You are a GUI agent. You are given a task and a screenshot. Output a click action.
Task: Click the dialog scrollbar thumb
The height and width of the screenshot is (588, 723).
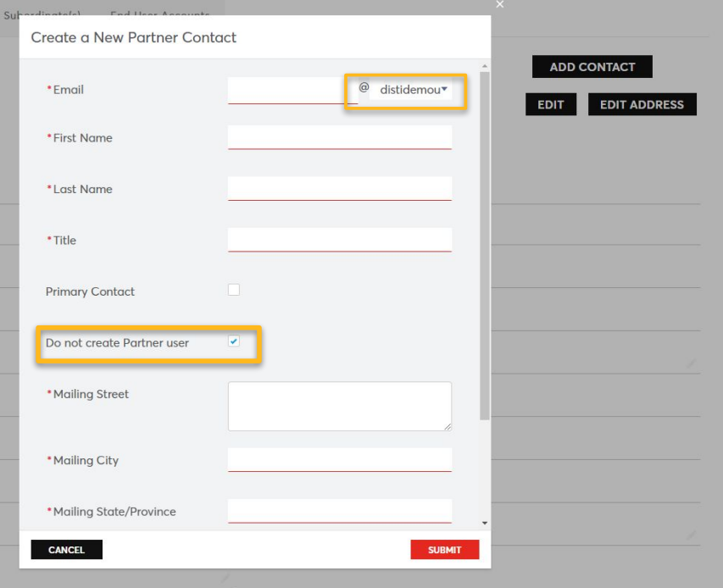(x=485, y=246)
